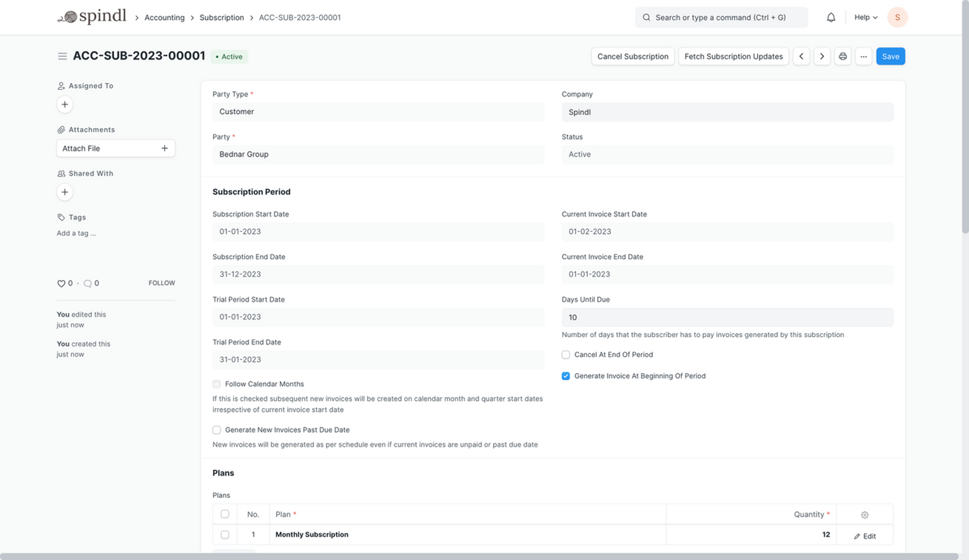This screenshot has height=560, width=969.
Task: Click Cancel Subscription button
Action: [x=633, y=56]
